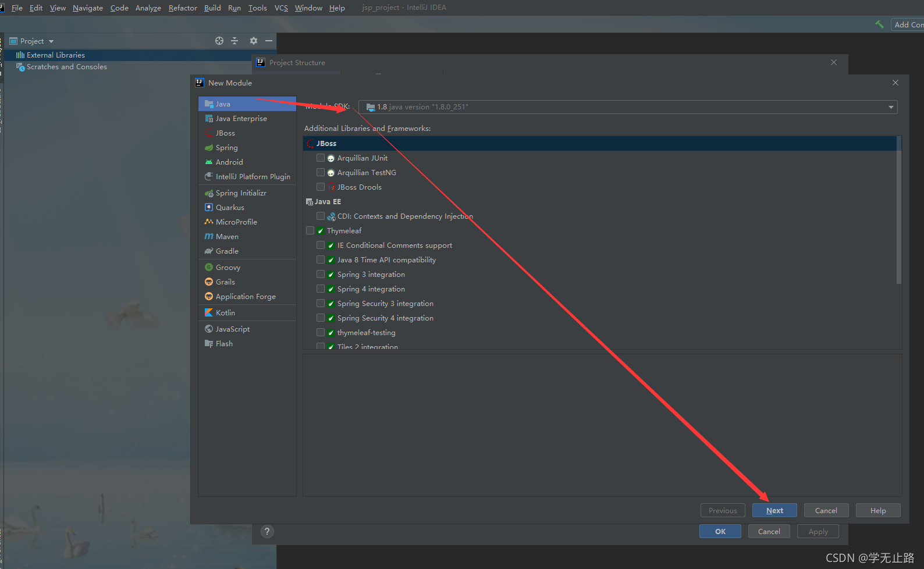Image resolution: width=924 pixels, height=569 pixels.
Task: Select the Quarkus module icon
Action: 209,207
